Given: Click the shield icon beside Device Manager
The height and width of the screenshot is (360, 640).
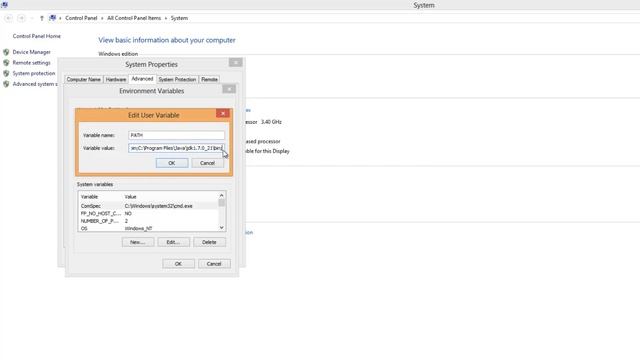Looking at the screenshot, I should [x=6, y=52].
